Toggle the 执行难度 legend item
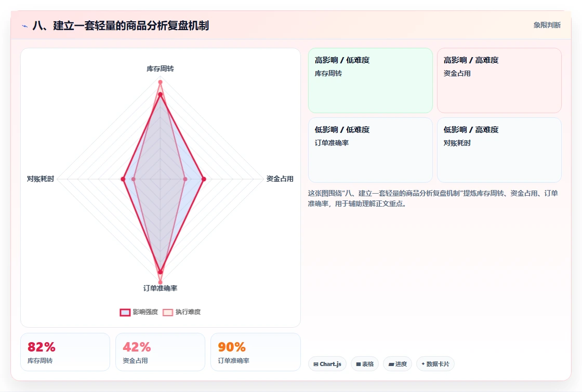Image resolution: width=582 pixels, height=392 pixels. (182, 312)
